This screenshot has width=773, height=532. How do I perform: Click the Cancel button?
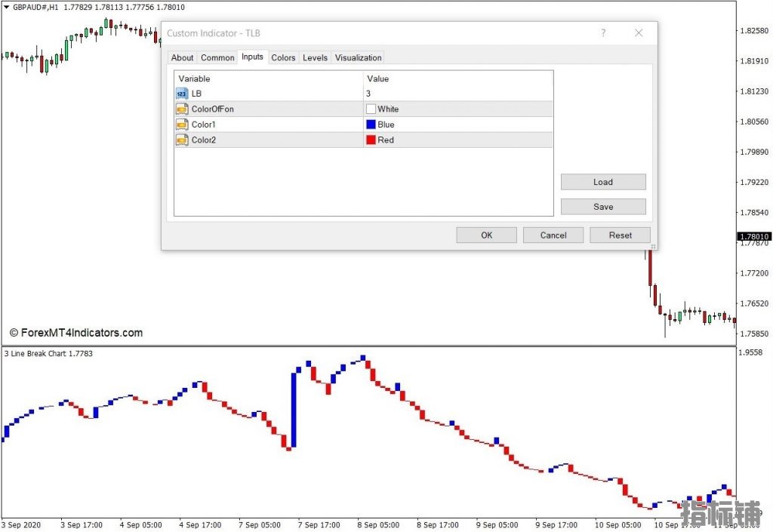[553, 235]
